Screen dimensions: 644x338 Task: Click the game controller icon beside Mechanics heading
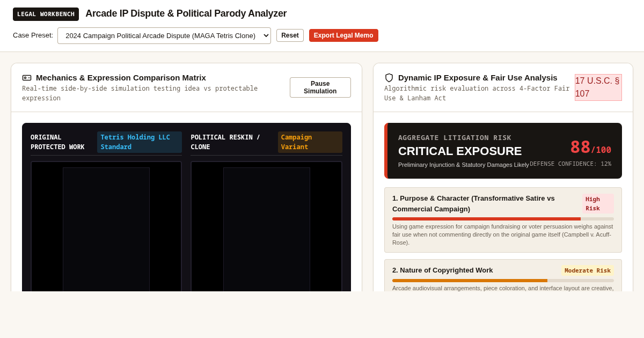pyautogui.click(x=27, y=78)
